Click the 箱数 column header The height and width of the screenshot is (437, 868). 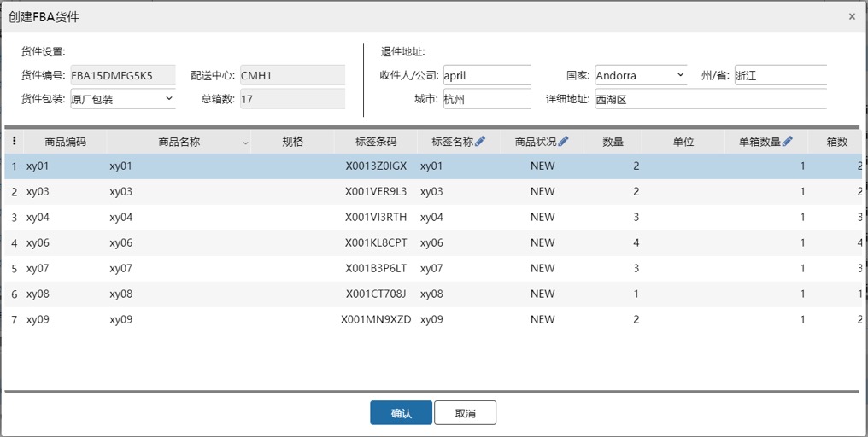pyautogui.click(x=837, y=142)
